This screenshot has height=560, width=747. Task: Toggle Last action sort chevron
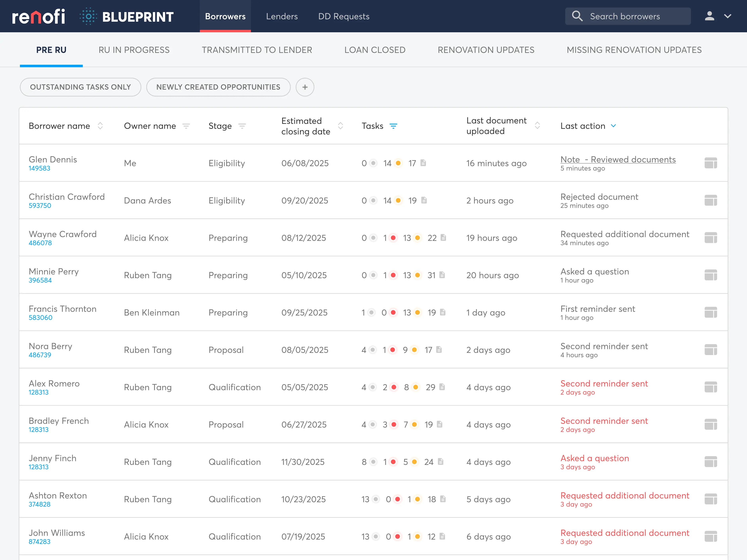[x=613, y=126]
